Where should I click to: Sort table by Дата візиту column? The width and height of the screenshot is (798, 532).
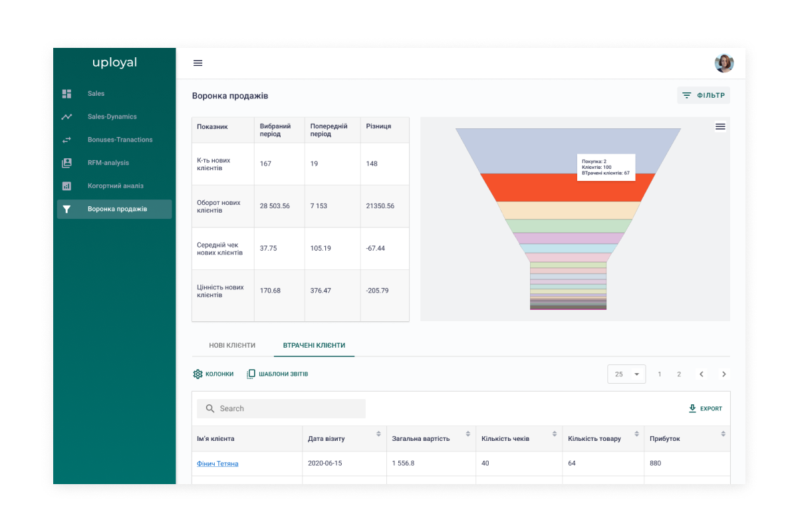coord(378,434)
